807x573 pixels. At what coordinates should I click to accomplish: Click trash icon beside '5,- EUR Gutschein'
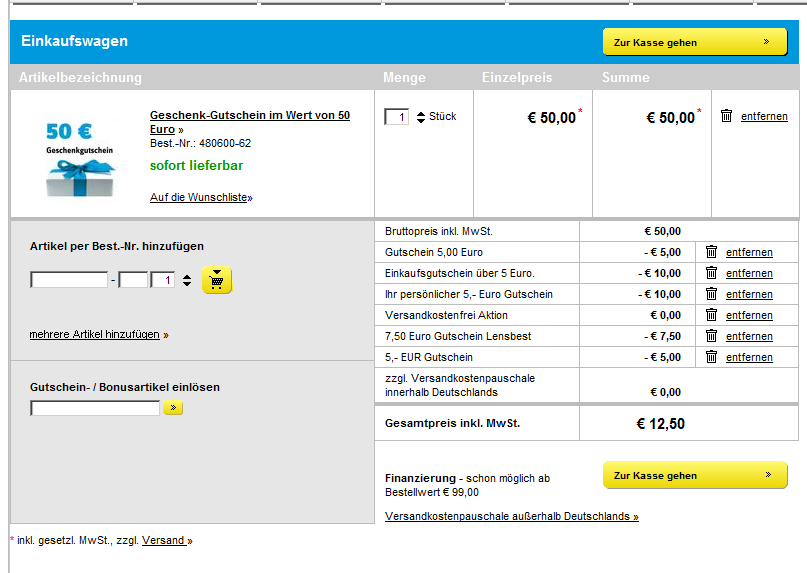coord(711,357)
